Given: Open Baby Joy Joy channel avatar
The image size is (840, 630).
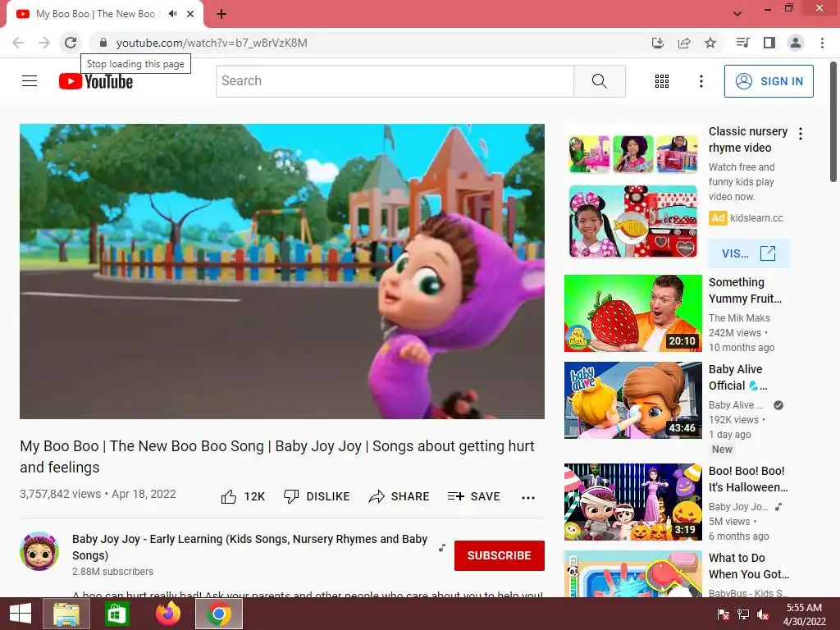Looking at the screenshot, I should coord(39,551).
